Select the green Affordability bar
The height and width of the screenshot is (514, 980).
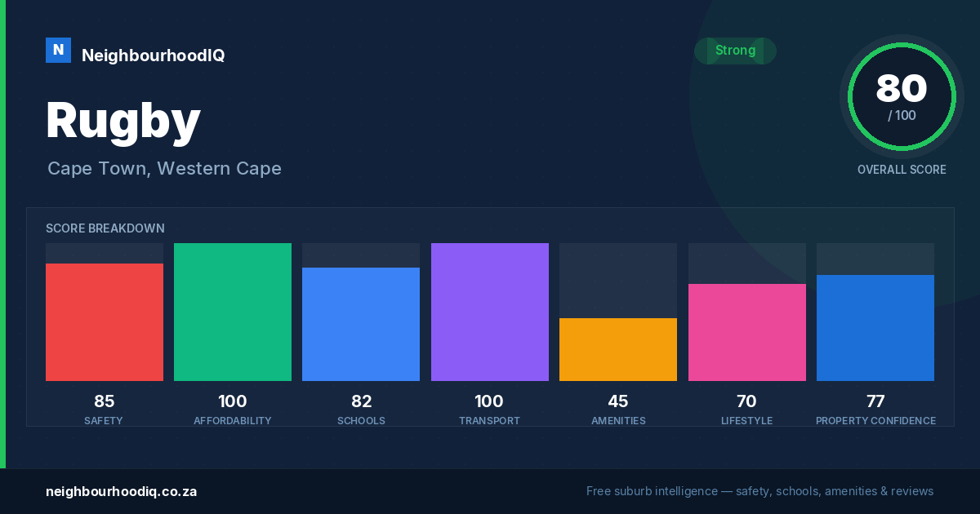(233, 312)
